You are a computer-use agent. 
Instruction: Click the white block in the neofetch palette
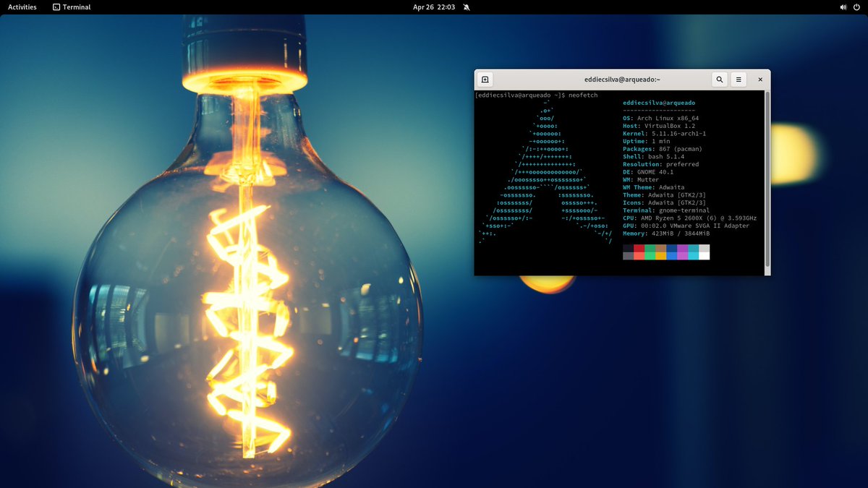pos(704,255)
